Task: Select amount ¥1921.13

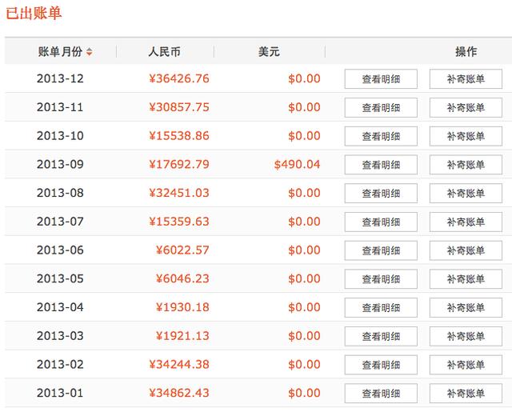Action: pyautogui.click(x=182, y=336)
